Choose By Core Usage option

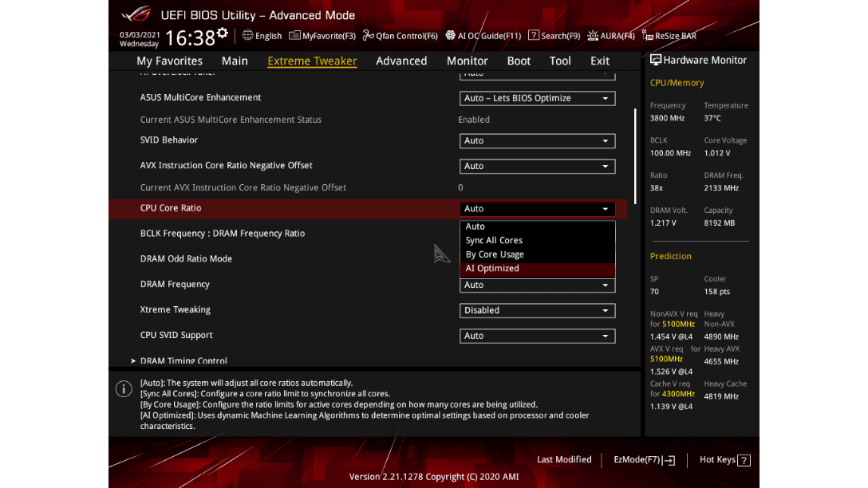[x=537, y=254]
